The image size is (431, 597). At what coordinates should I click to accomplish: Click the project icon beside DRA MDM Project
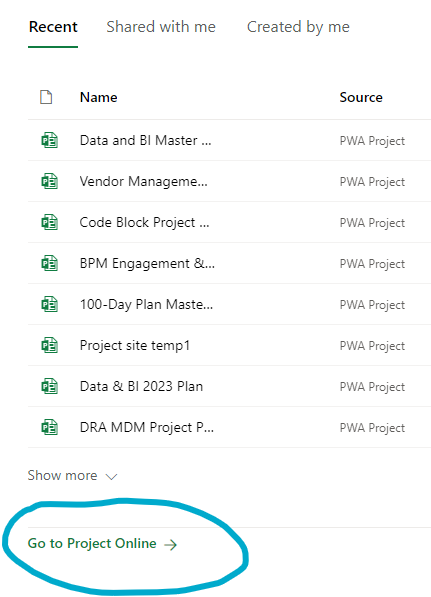pyautogui.click(x=49, y=428)
